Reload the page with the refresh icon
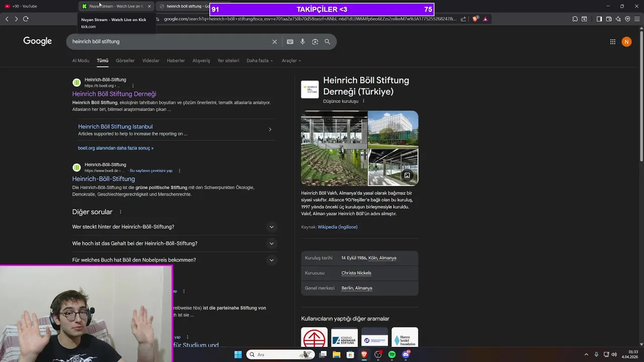This screenshot has width=644, height=362. click(26, 19)
